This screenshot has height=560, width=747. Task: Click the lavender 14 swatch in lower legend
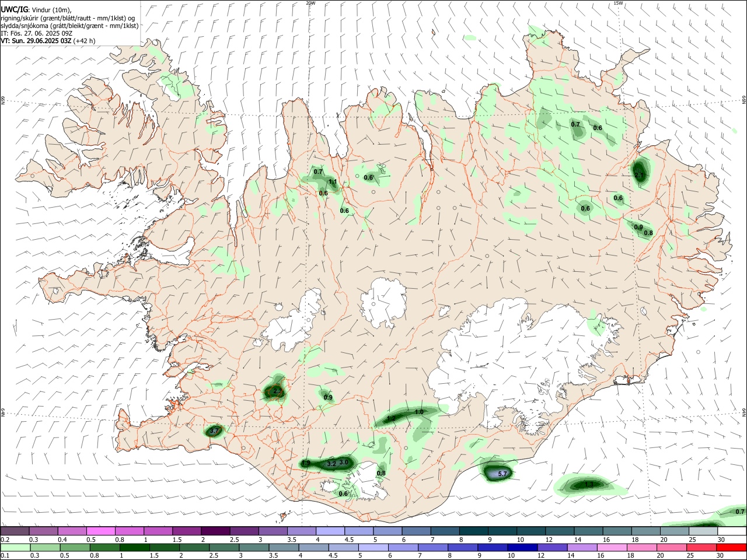[582, 548]
